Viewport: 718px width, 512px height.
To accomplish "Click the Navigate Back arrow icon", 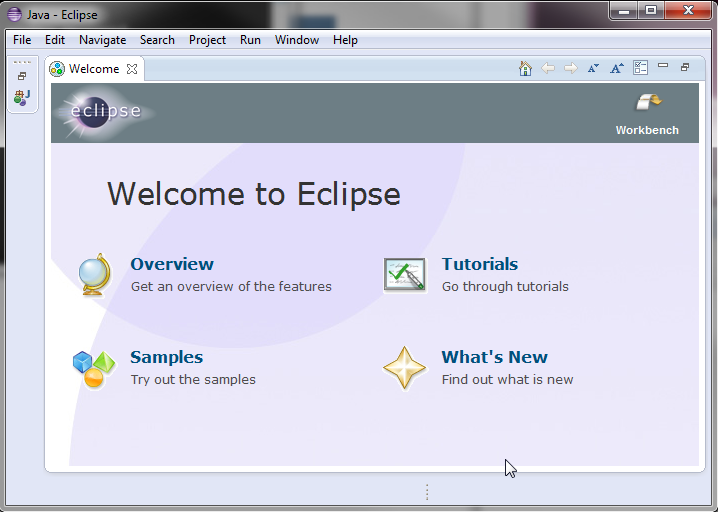I will coord(548,68).
